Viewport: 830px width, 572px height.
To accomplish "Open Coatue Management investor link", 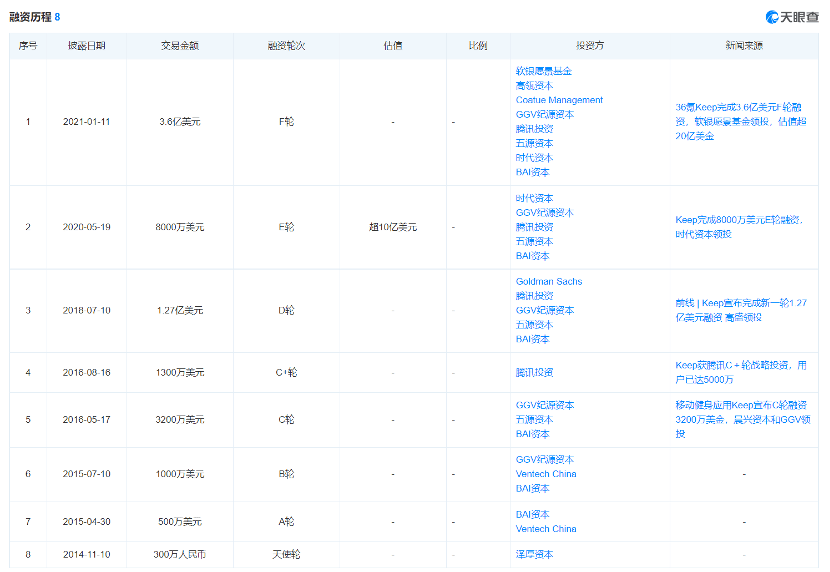I will pyautogui.click(x=559, y=100).
